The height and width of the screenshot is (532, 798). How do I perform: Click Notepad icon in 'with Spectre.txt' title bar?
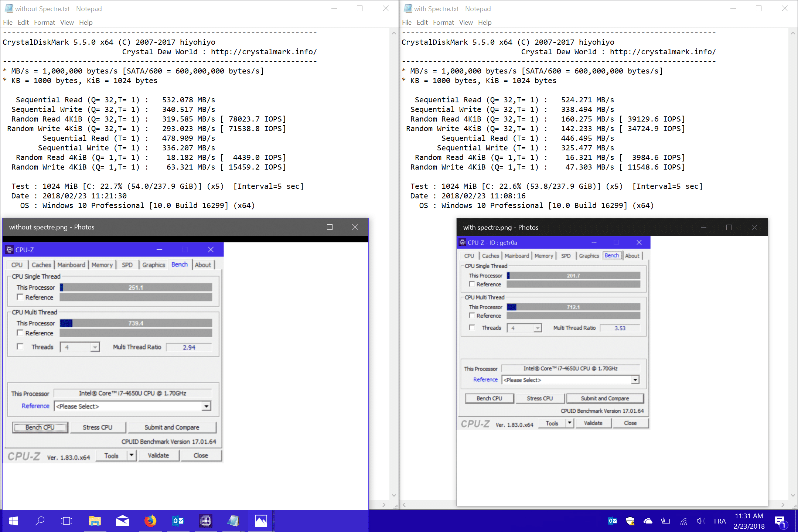[x=408, y=8]
